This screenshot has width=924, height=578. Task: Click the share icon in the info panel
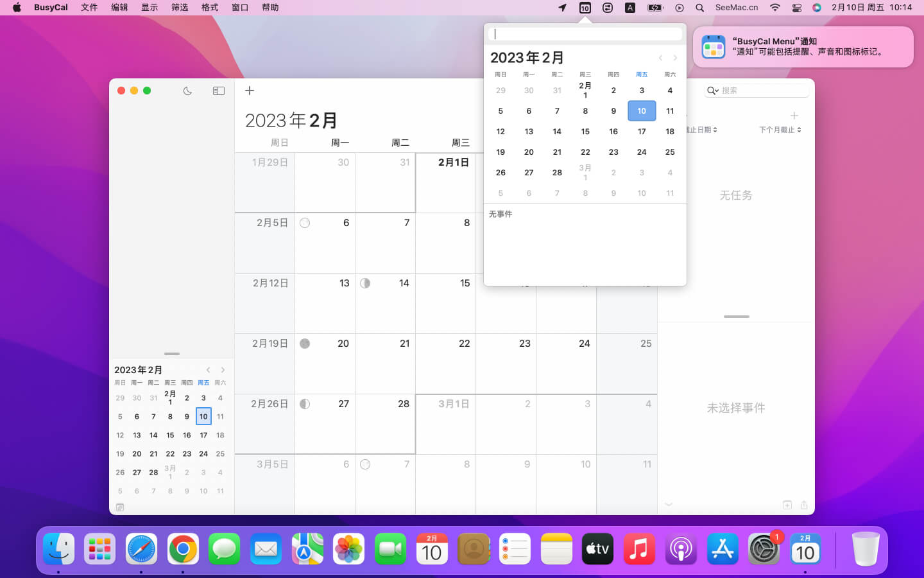[x=804, y=505]
